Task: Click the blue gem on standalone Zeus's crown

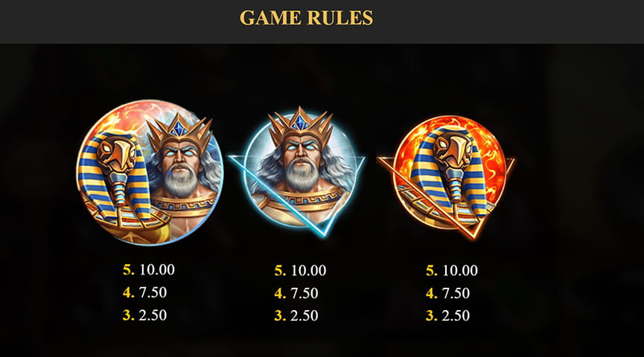Action: pyautogui.click(x=300, y=123)
